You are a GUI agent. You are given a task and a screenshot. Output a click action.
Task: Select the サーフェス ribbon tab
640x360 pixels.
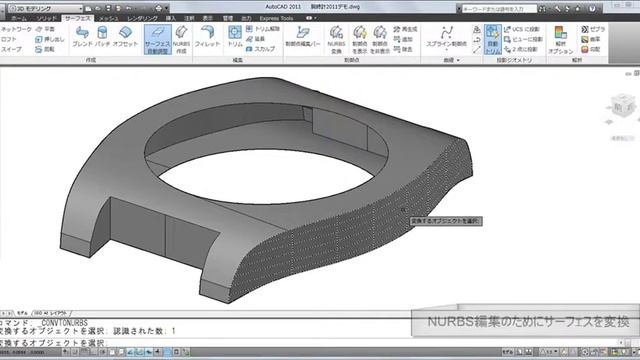click(x=78, y=18)
